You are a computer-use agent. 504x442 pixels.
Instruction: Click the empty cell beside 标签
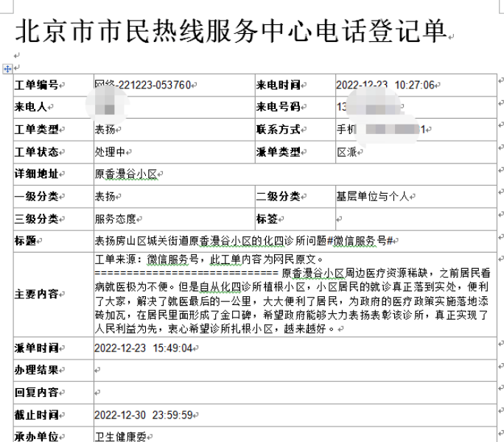pos(413,219)
